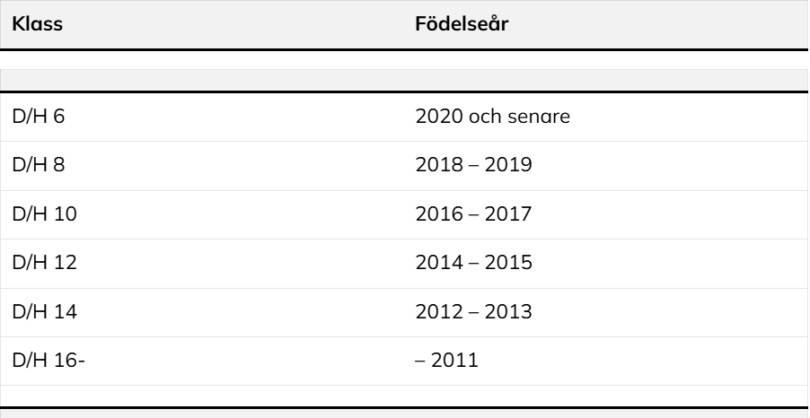Click the year 2013 in the table
This screenshot has height=418, width=810.
(506, 311)
